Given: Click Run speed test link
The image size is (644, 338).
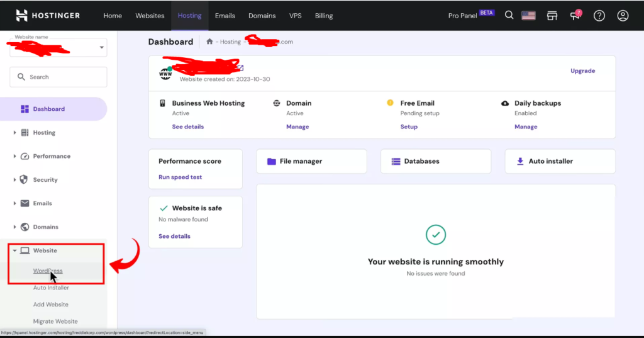Looking at the screenshot, I should pyautogui.click(x=180, y=177).
